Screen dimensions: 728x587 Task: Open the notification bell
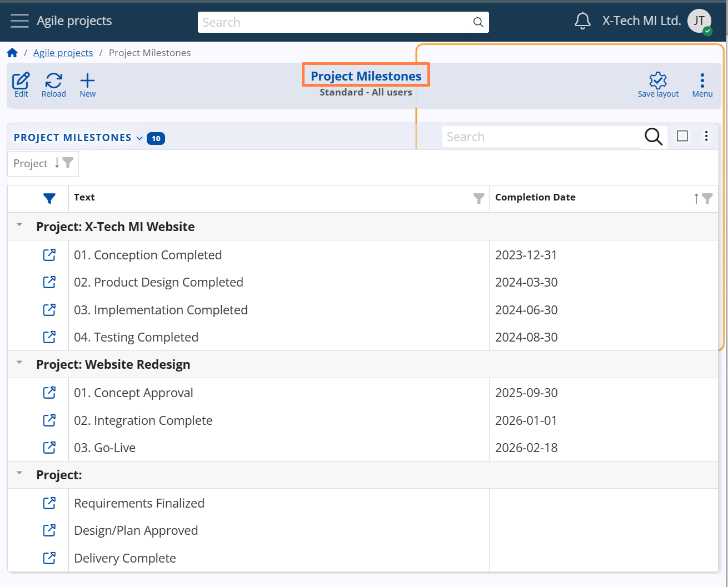582,21
